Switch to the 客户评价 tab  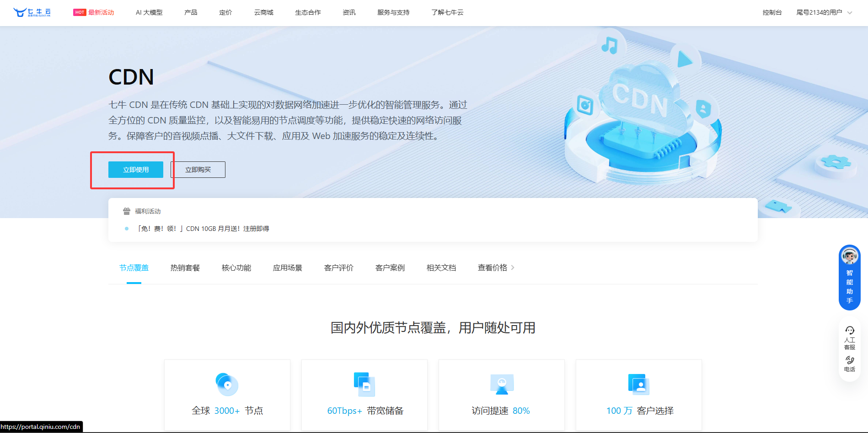click(339, 267)
